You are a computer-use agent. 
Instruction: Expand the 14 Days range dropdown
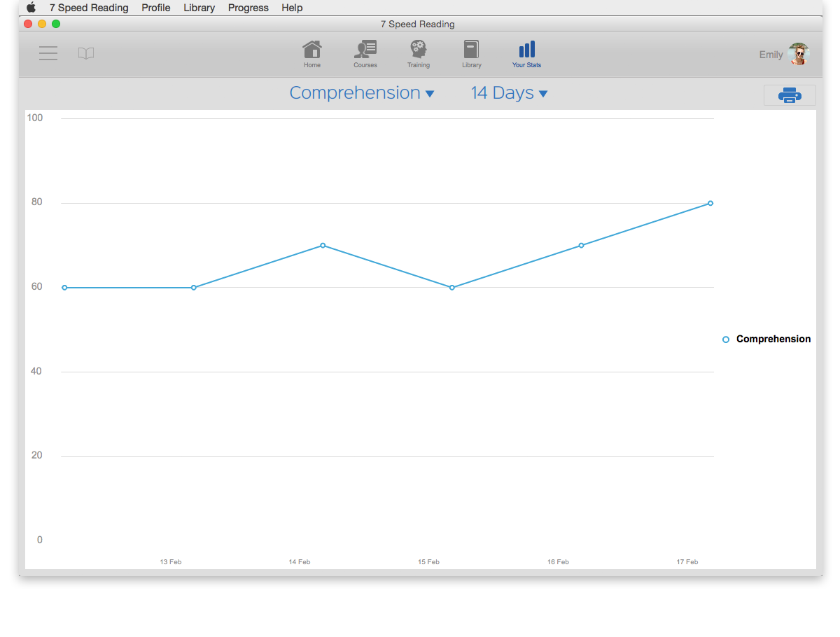point(509,93)
